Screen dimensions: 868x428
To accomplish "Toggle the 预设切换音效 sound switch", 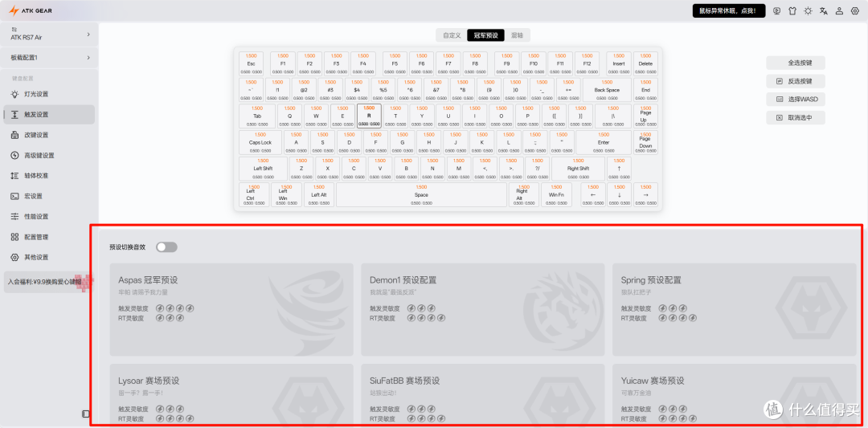I will 166,247.
